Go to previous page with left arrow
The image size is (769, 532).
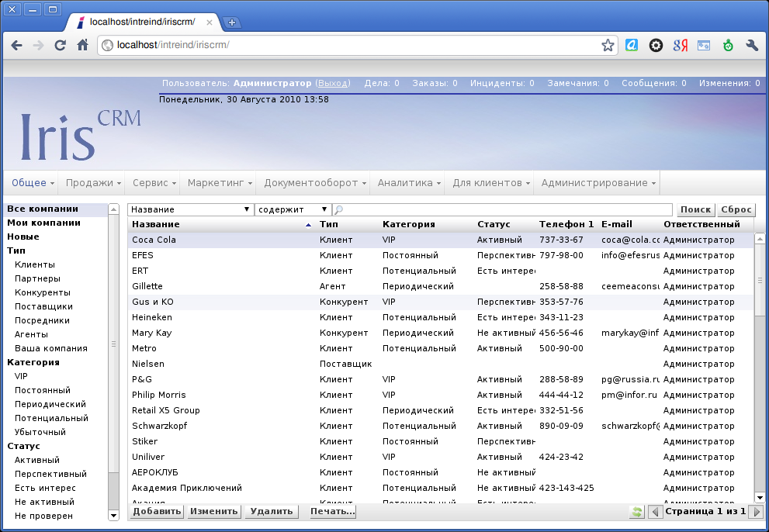click(654, 512)
